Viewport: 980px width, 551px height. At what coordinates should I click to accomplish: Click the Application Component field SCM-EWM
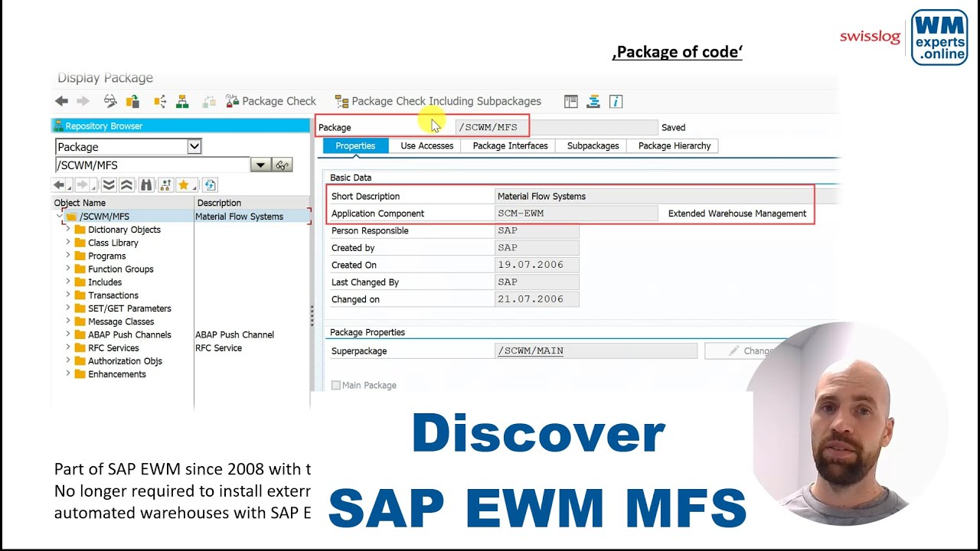(x=577, y=214)
